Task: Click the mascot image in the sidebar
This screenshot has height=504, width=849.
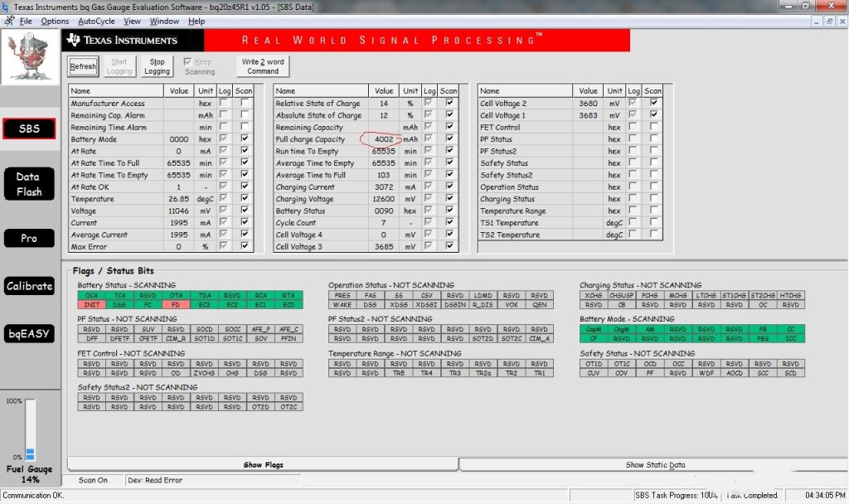Action: pos(31,57)
